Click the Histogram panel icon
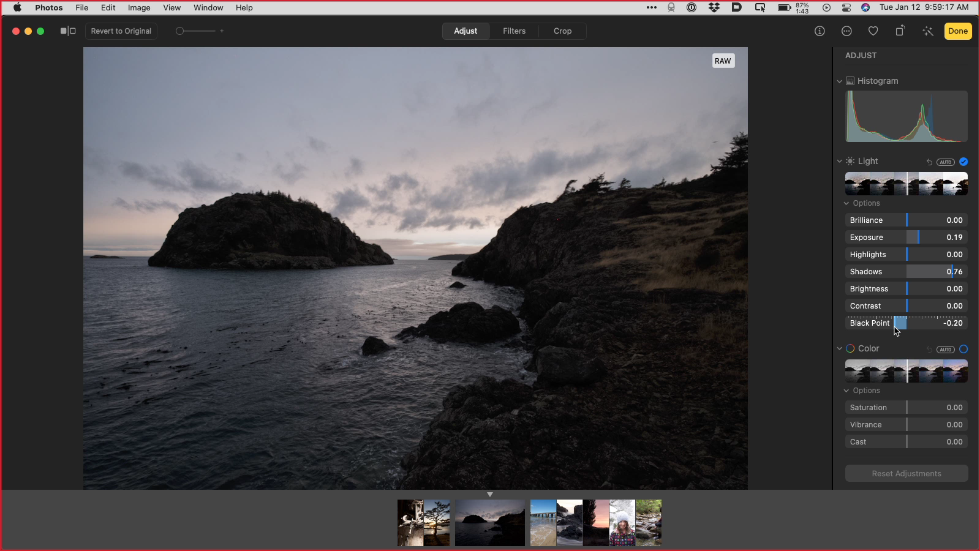This screenshot has width=980, height=551. click(x=850, y=81)
